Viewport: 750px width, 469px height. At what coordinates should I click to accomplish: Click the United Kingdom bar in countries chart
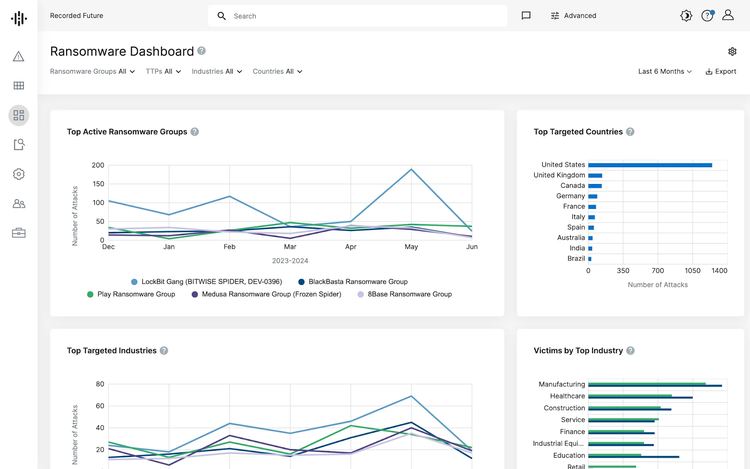(595, 175)
